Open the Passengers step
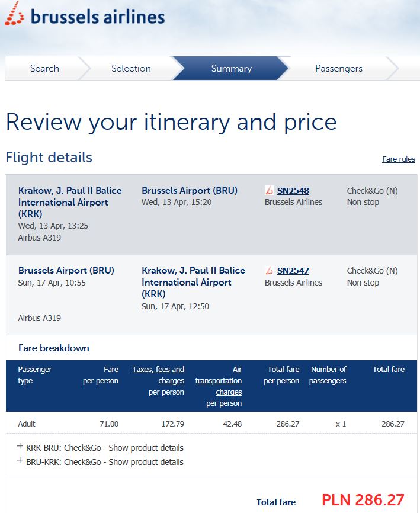The image size is (420, 513). click(x=339, y=68)
